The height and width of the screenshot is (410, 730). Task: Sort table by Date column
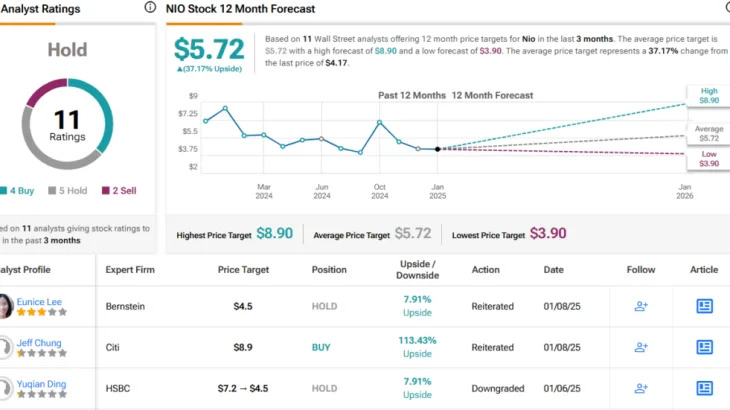[554, 269]
